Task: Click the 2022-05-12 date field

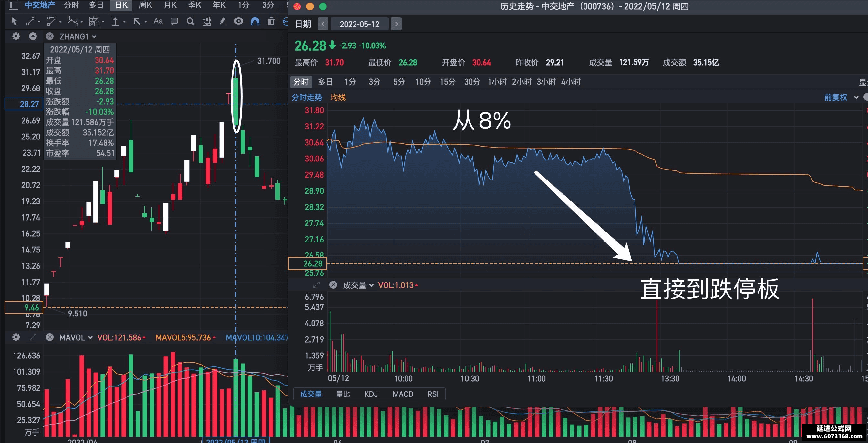Action: tap(359, 24)
